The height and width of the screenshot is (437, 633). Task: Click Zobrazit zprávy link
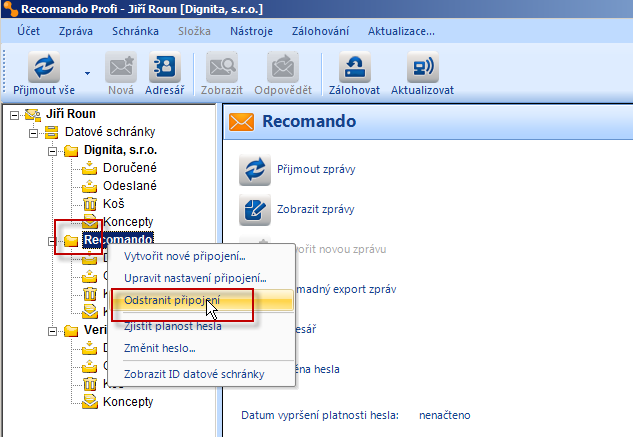coord(316,209)
